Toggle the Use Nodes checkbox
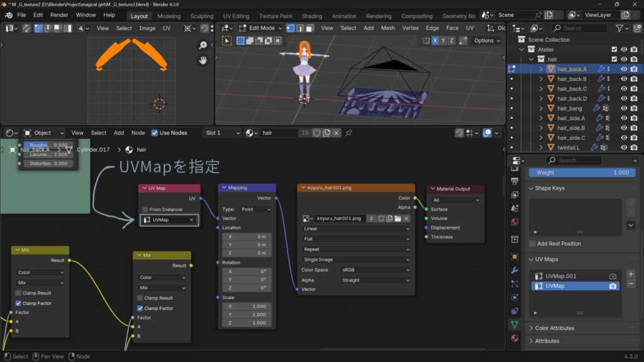The height and width of the screenshot is (362, 644). (155, 133)
